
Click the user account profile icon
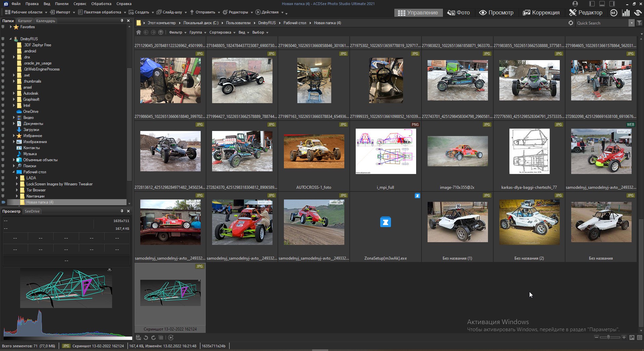(x=575, y=4)
